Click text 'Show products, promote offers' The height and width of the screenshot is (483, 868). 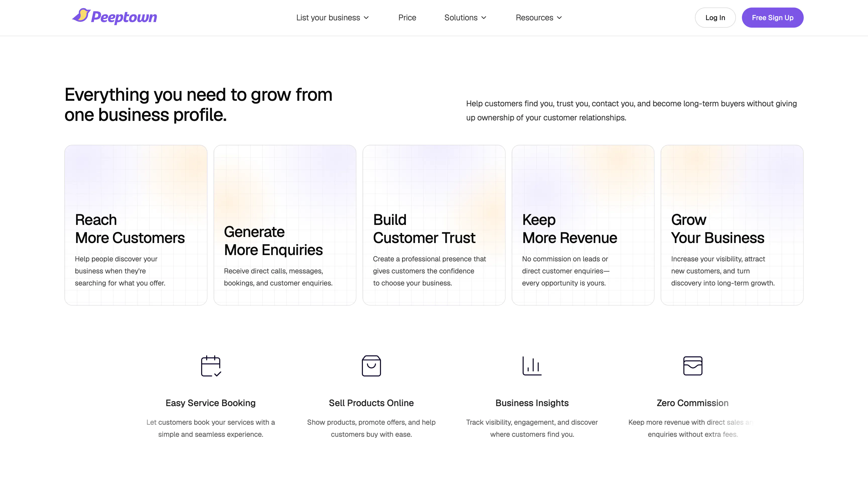click(371, 428)
